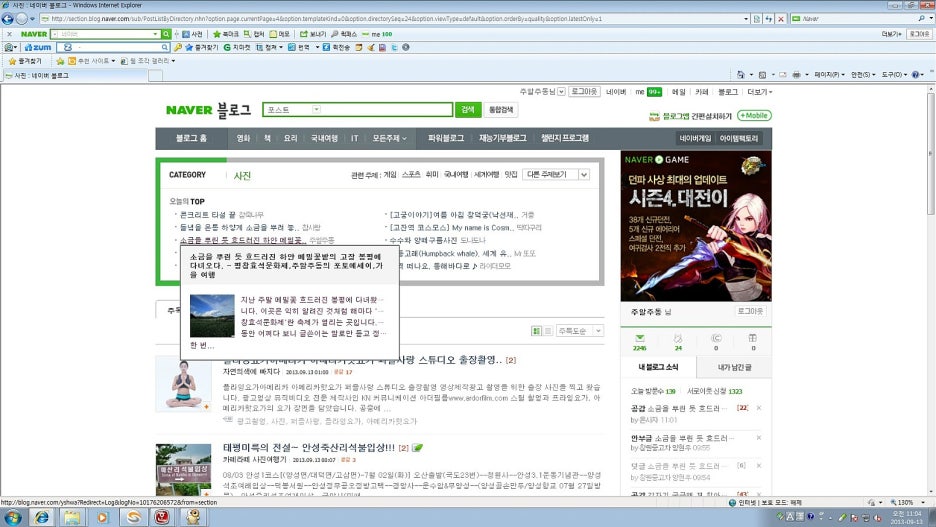
Task: Open the 챌린지프로그램 navigation tab
Action: [565, 138]
